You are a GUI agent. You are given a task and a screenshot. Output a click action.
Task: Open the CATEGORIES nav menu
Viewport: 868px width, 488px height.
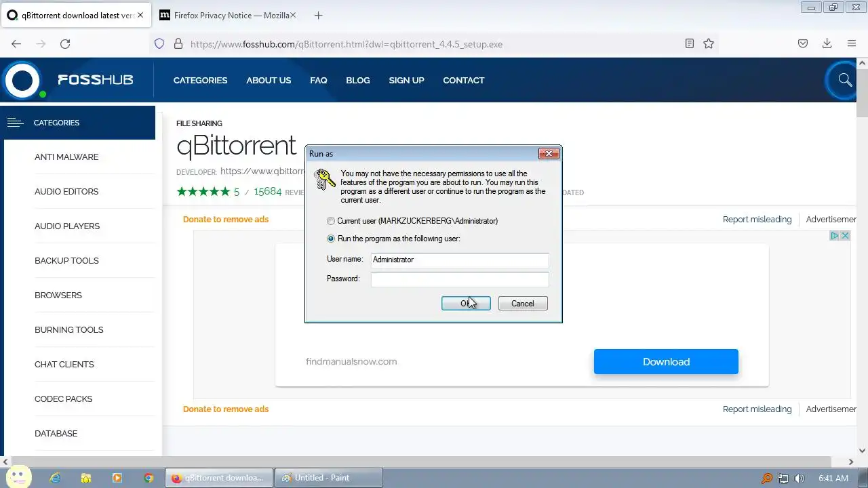pyautogui.click(x=200, y=80)
